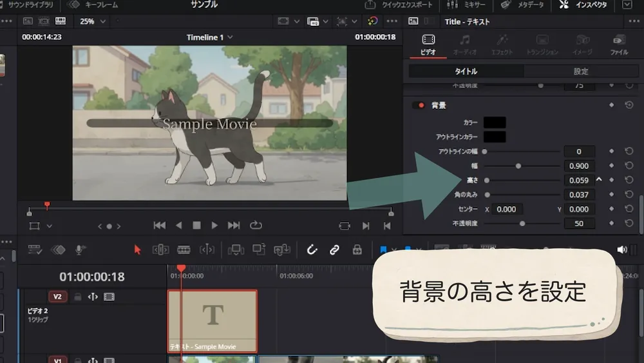
Task: Switch to the イメージ inspector tab
Action: pyautogui.click(x=582, y=44)
